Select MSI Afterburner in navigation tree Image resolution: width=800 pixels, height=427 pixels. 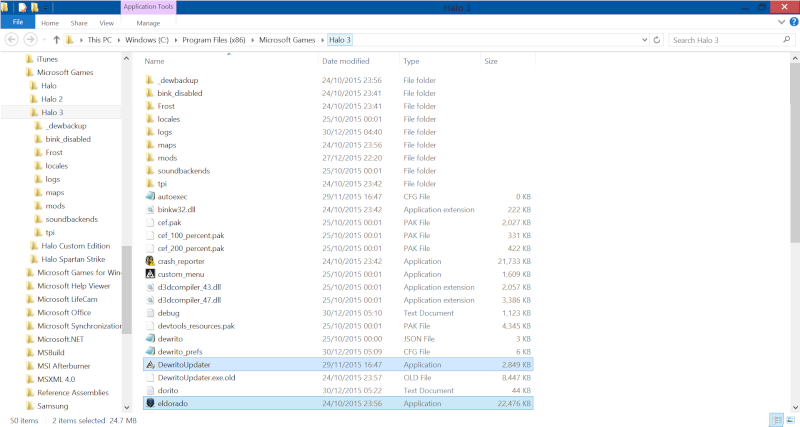[63, 366]
